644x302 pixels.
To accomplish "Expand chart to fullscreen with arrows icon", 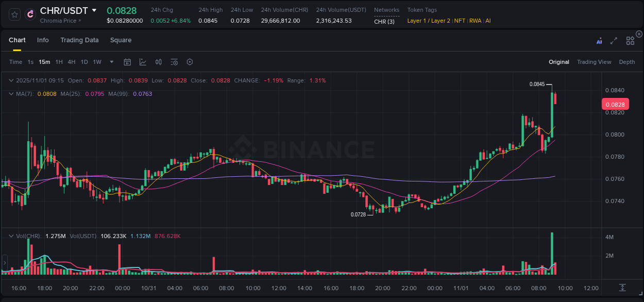I will [614, 40].
